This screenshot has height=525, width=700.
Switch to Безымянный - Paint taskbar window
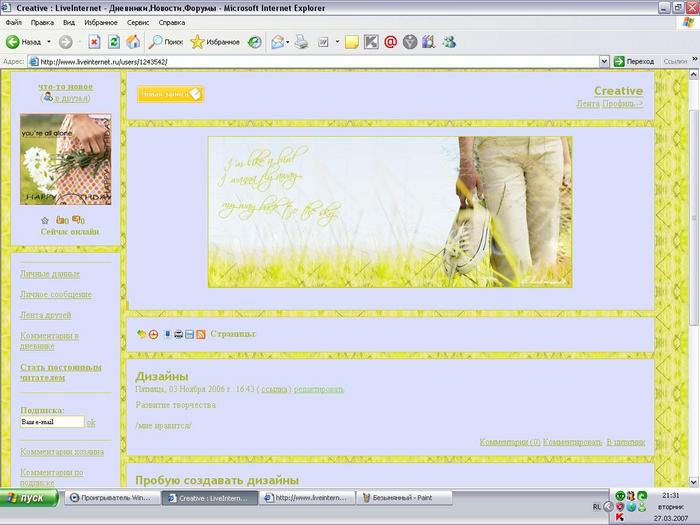click(x=404, y=498)
